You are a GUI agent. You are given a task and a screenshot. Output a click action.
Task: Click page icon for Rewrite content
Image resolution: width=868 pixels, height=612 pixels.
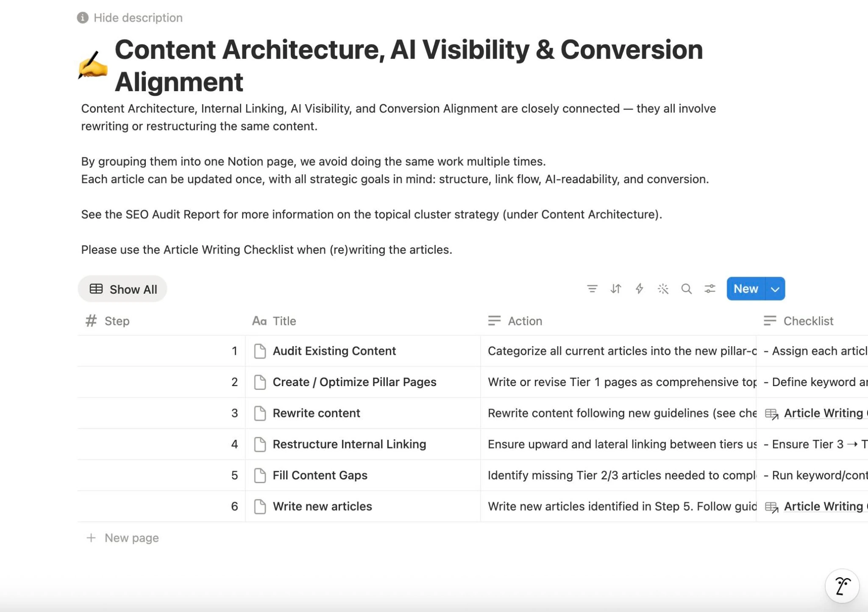tap(260, 413)
